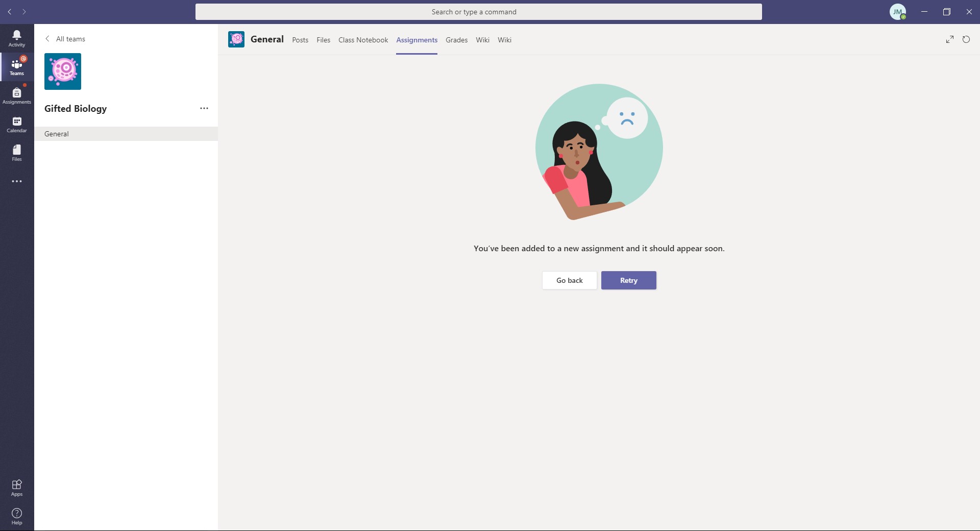Viewport: 980px width, 531px height.
Task: Open Help
Action: (x=17, y=516)
